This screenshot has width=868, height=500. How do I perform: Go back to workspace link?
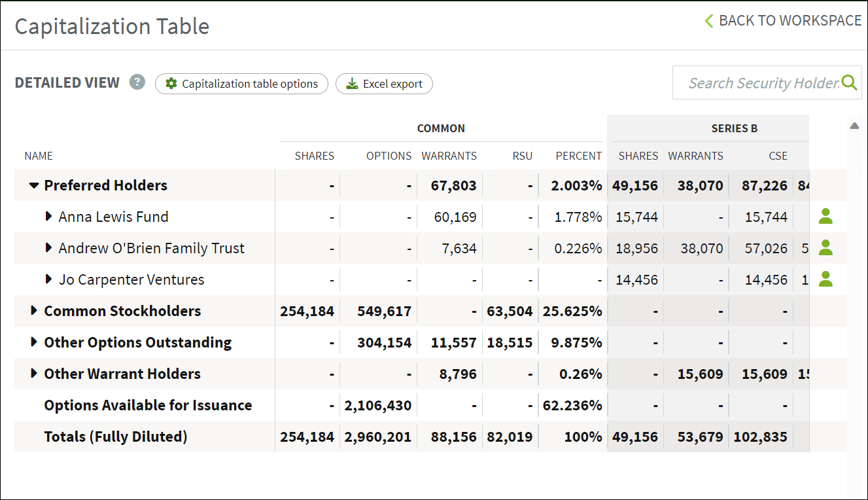(x=783, y=21)
